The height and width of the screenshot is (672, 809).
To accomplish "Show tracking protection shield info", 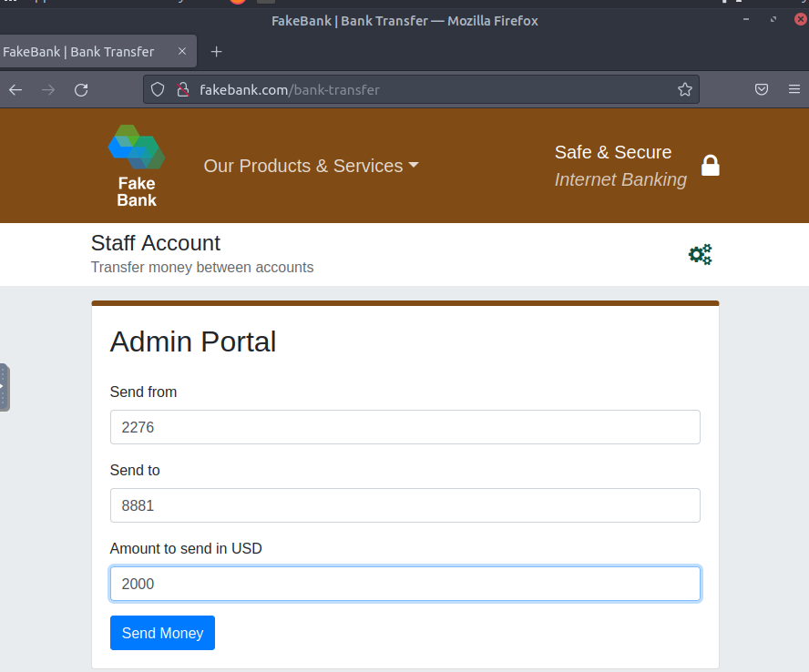I will pos(158,89).
